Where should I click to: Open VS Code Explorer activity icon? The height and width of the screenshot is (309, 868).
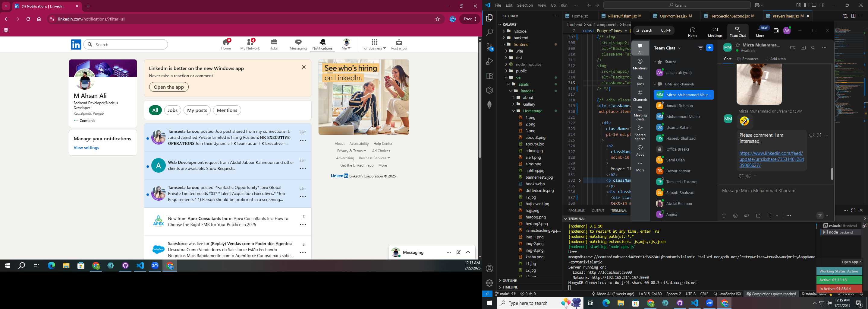coord(489,18)
